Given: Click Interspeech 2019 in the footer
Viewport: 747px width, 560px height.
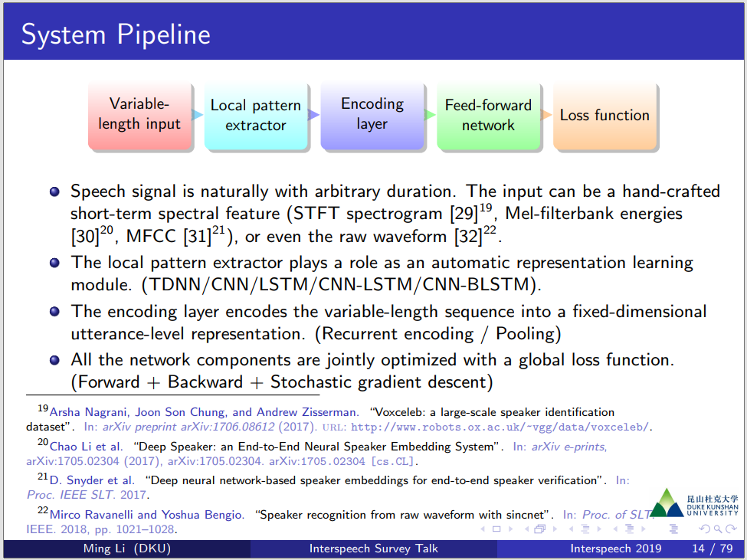Looking at the screenshot, I should [615, 549].
